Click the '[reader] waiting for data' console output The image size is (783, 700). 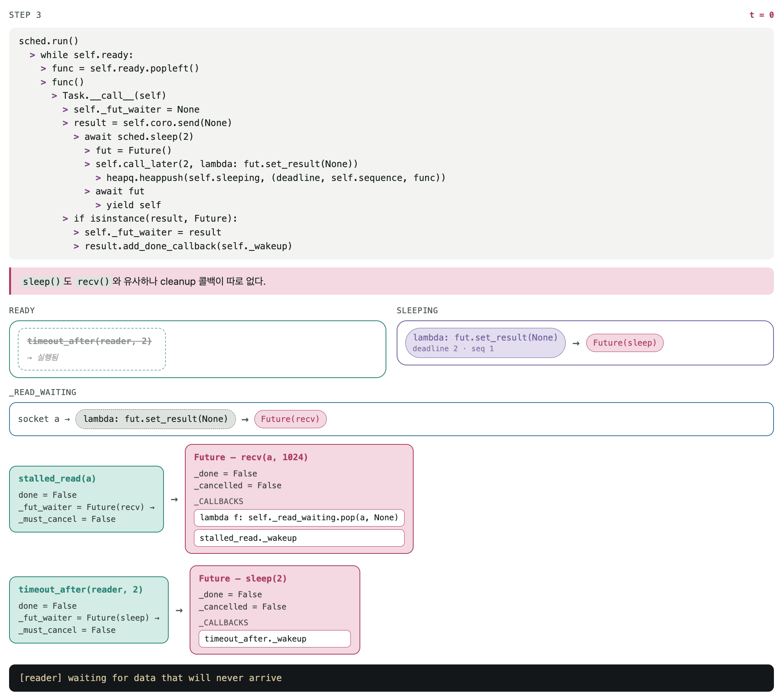(x=151, y=678)
